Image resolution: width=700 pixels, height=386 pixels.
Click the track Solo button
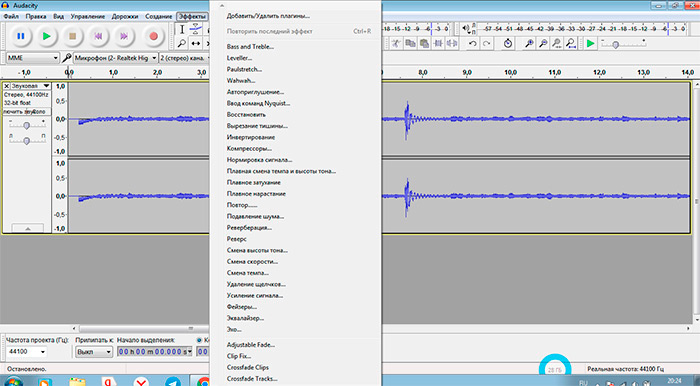tap(39, 112)
